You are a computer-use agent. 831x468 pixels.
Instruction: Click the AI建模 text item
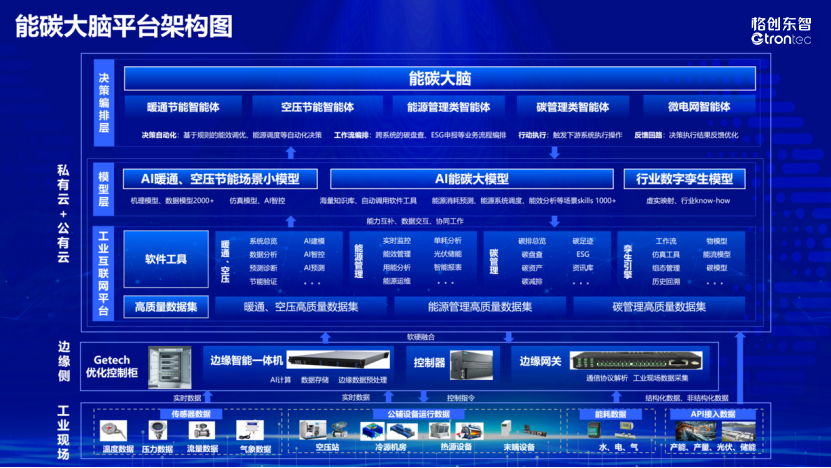pyautogui.click(x=314, y=241)
